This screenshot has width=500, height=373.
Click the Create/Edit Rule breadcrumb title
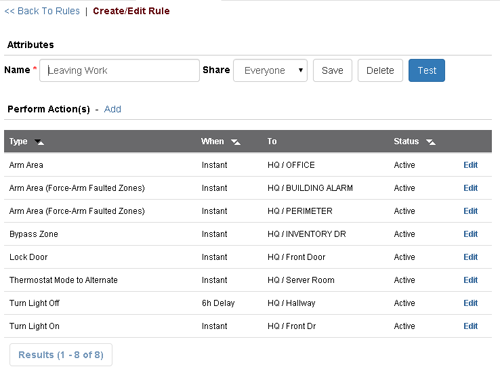pos(131,11)
